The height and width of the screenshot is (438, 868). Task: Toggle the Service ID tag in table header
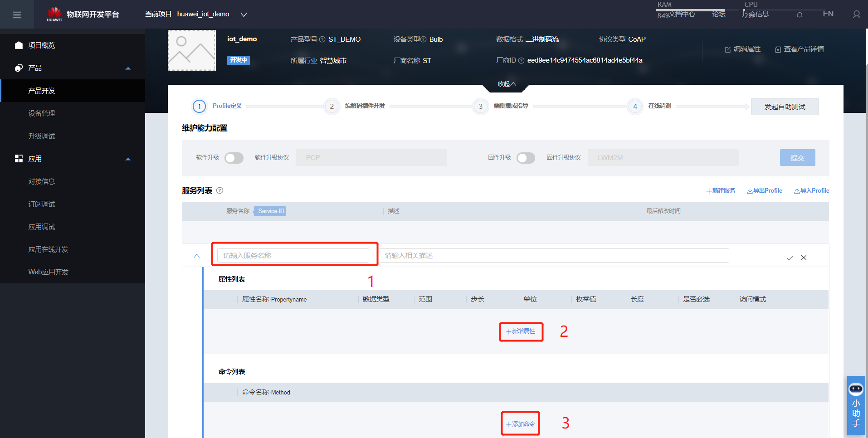[270, 211]
